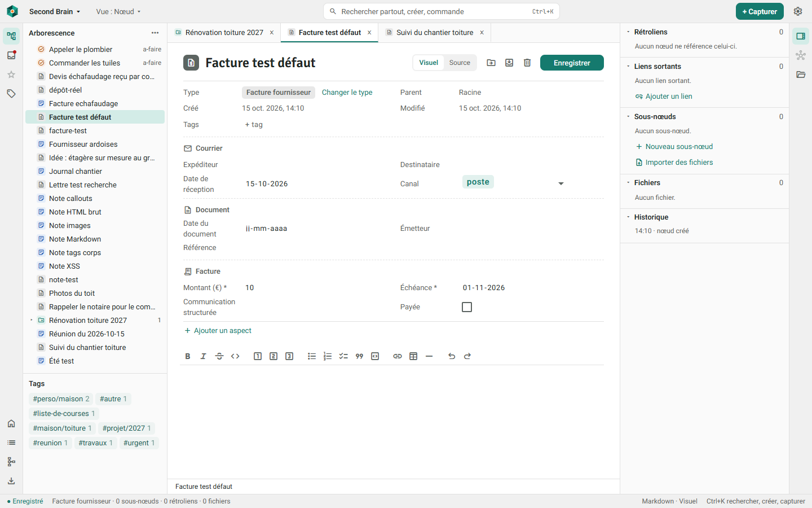Insert a checklist
This screenshot has width=812, height=508.
coord(343,356)
